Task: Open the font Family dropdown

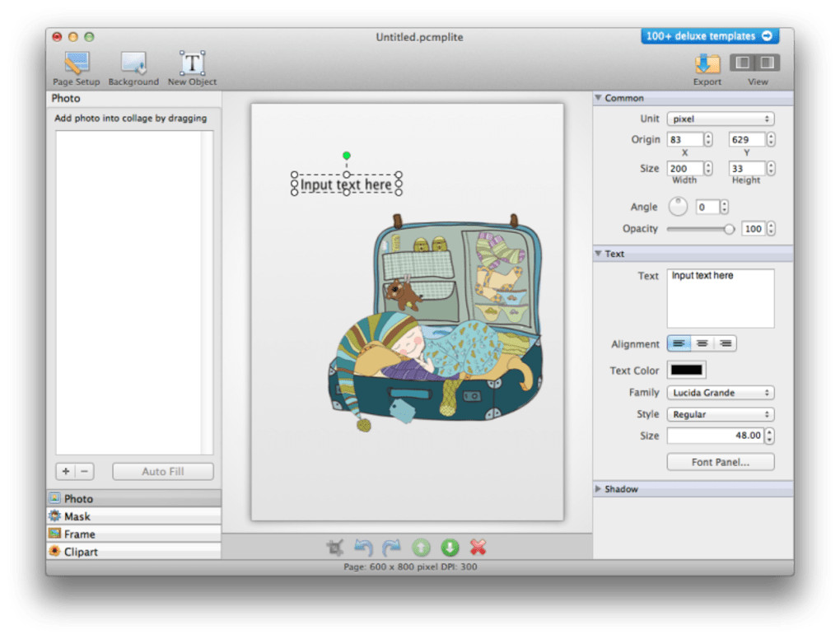Action: (720, 393)
